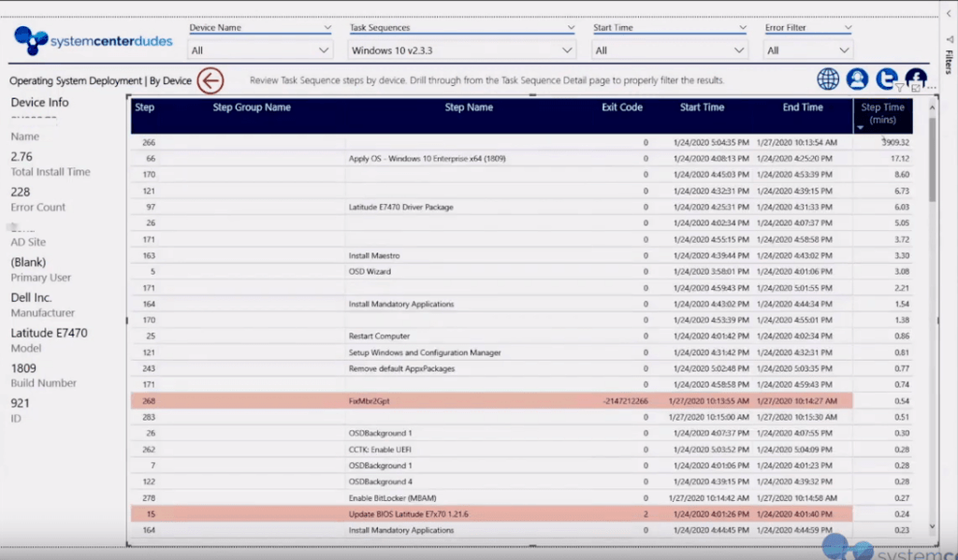Click the red back navigation arrow
958x560 pixels.
tap(210, 81)
